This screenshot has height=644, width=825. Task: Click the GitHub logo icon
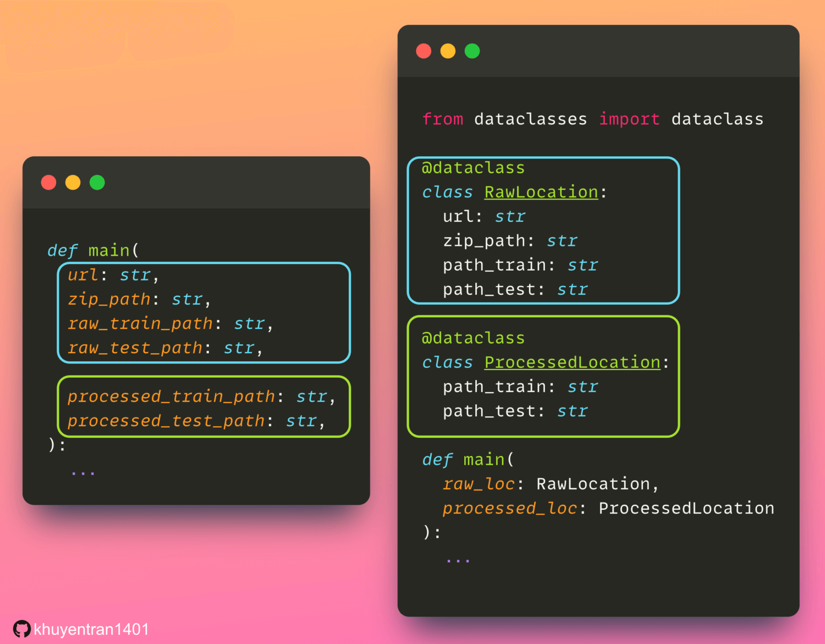21,629
